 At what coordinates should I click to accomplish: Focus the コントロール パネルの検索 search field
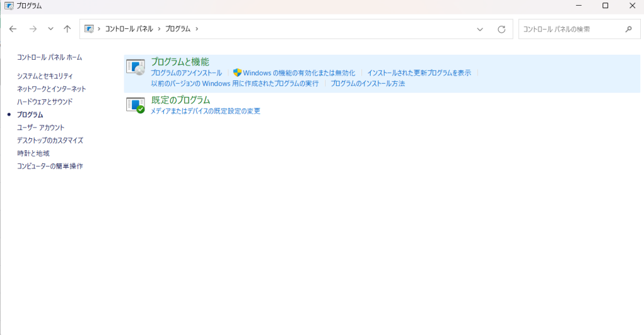579,29
